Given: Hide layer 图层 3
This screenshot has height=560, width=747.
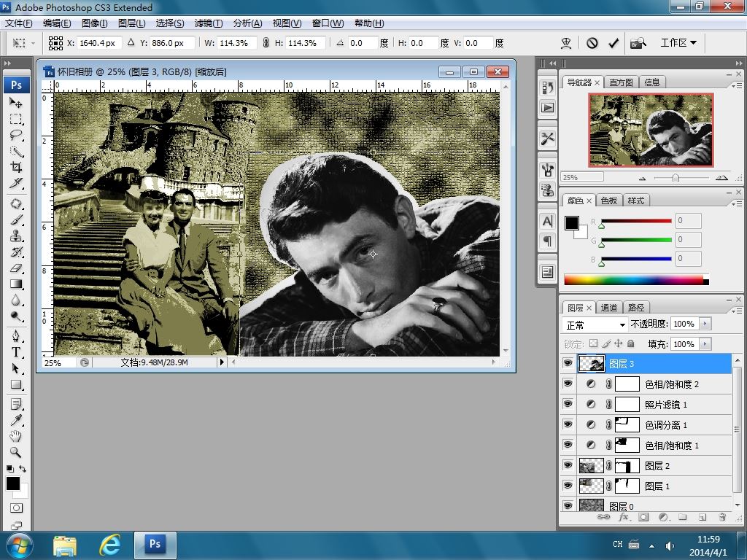Looking at the screenshot, I should [x=568, y=363].
